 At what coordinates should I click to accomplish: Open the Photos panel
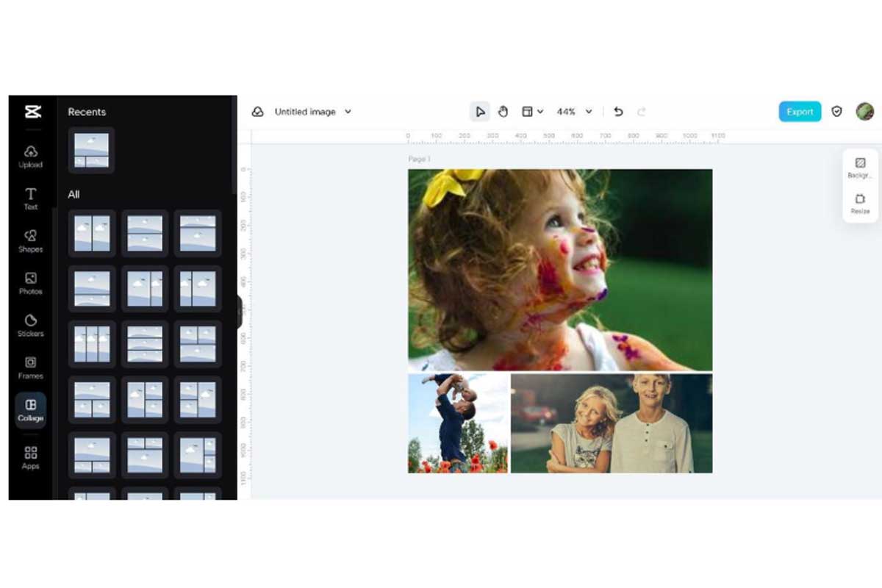(31, 283)
